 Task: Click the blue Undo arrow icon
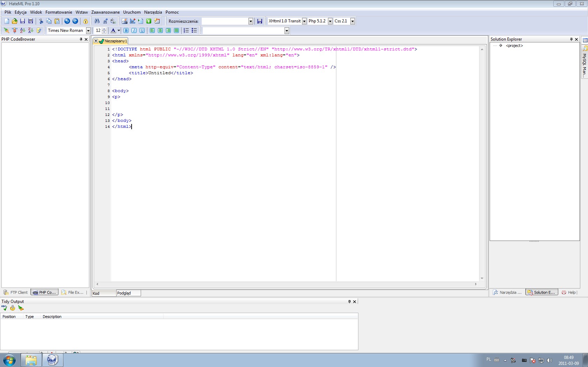(x=67, y=21)
